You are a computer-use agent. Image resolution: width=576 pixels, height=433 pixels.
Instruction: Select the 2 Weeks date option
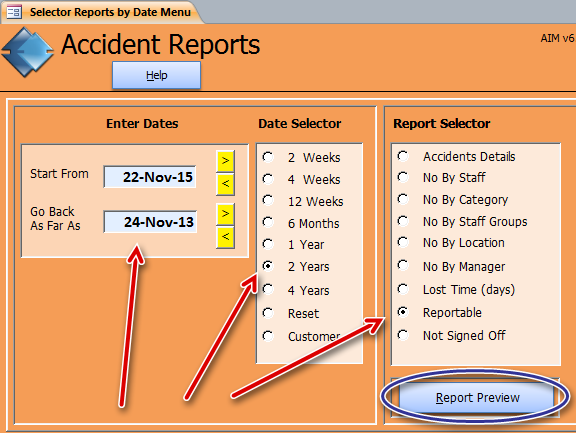coord(268,157)
